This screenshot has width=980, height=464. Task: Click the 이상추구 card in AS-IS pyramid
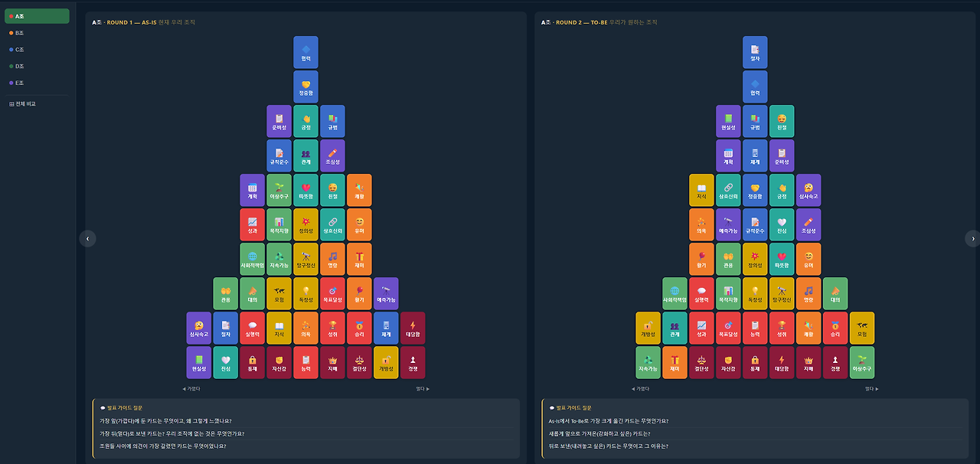tap(279, 190)
